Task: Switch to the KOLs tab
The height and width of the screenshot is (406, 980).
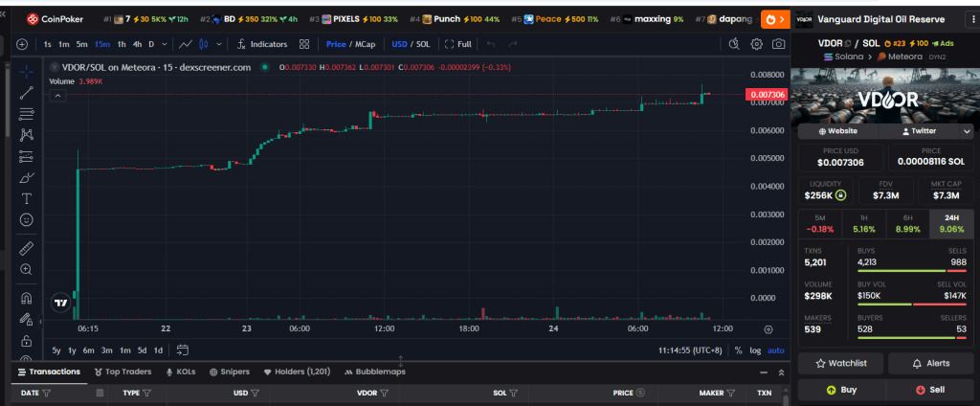Action: 181,372
